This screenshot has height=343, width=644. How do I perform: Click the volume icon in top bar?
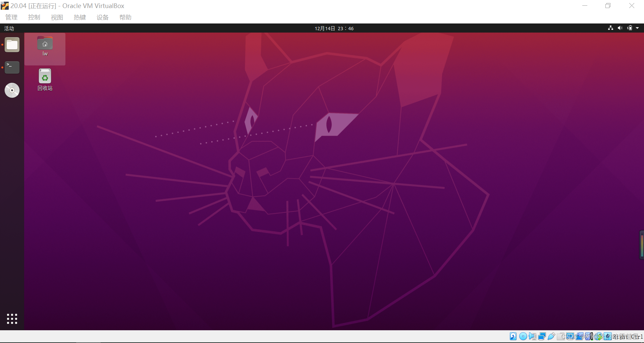[620, 28]
